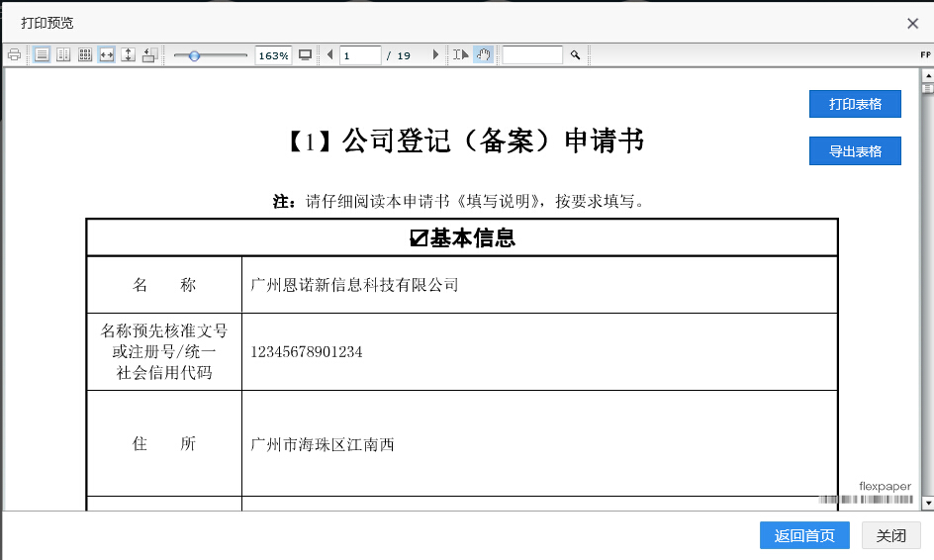Click the 基本信息 checkbox
Screen dimensions: 934x560
click(x=419, y=238)
